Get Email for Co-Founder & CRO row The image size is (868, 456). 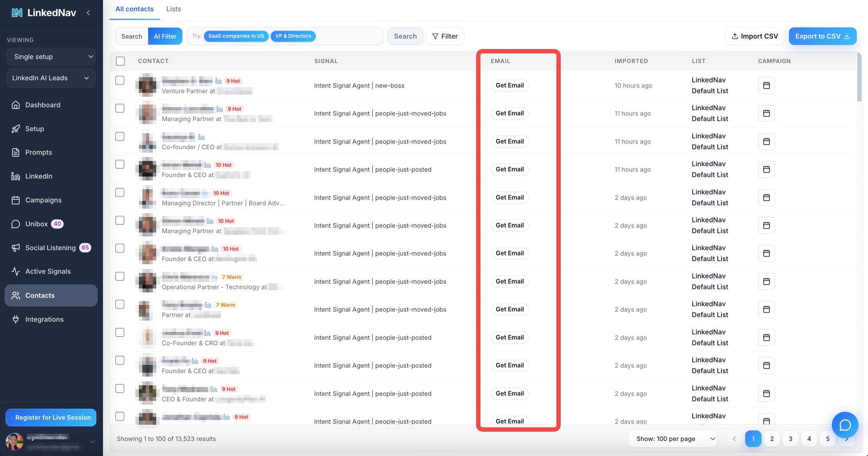click(510, 338)
